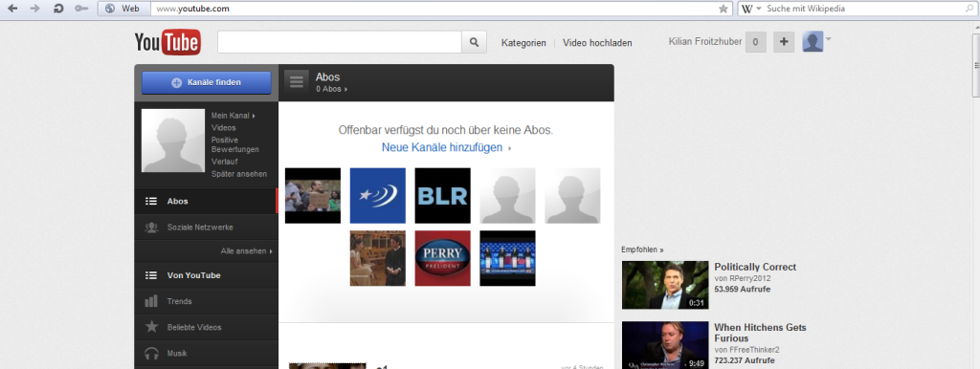This screenshot has width=980, height=369.
Task: Expand the 0 Abos dropdown
Action: coord(331,89)
